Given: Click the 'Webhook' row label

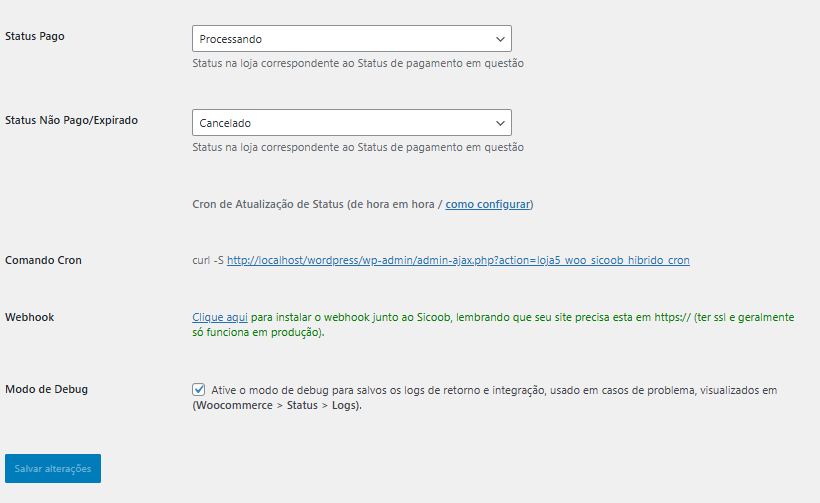Looking at the screenshot, I should point(29,317).
